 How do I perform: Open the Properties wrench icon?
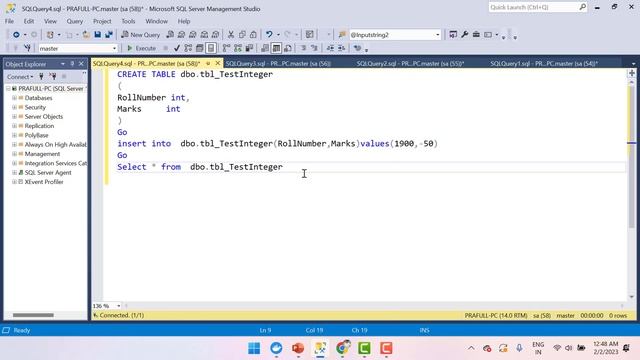point(464,35)
